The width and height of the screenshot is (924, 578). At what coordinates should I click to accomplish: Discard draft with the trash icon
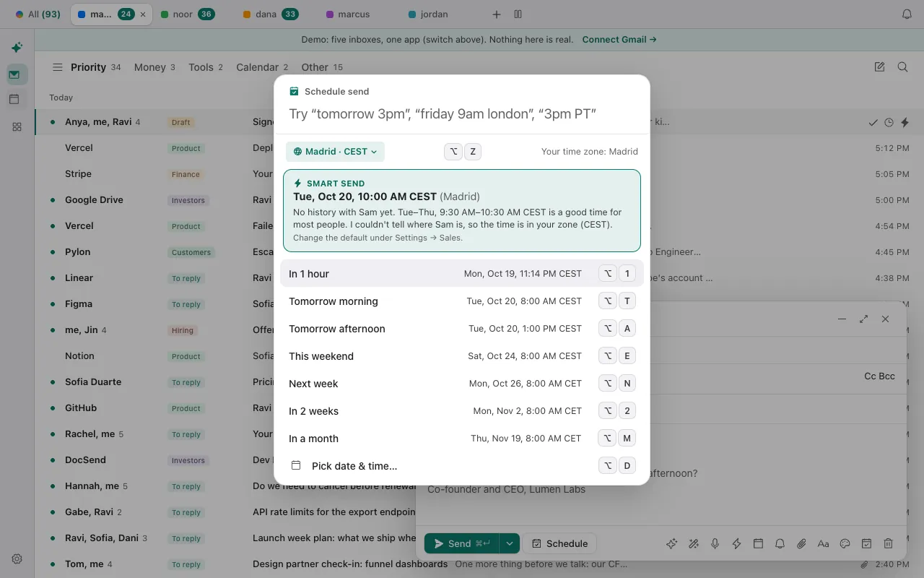889,544
